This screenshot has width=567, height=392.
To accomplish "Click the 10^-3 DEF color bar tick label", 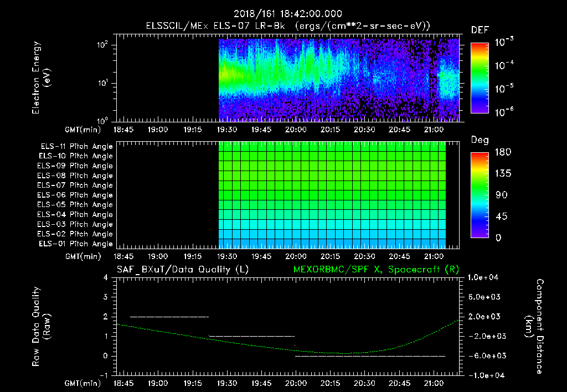I will pyautogui.click(x=504, y=42).
